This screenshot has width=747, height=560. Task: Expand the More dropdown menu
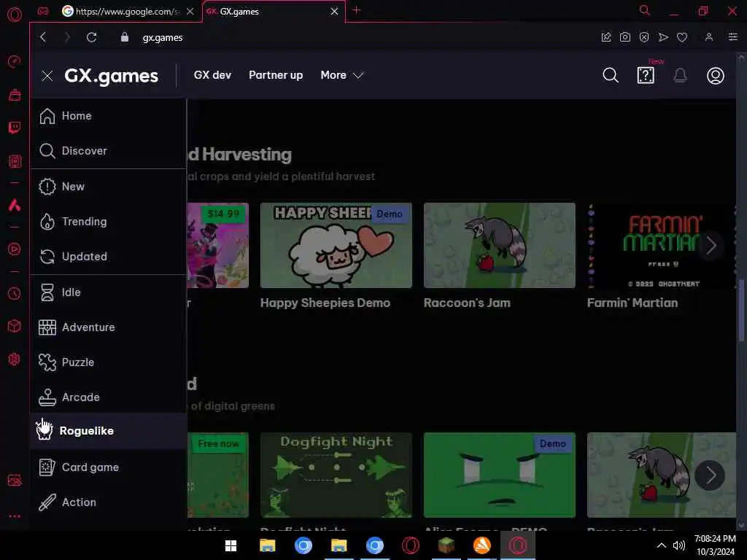coord(342,75)
